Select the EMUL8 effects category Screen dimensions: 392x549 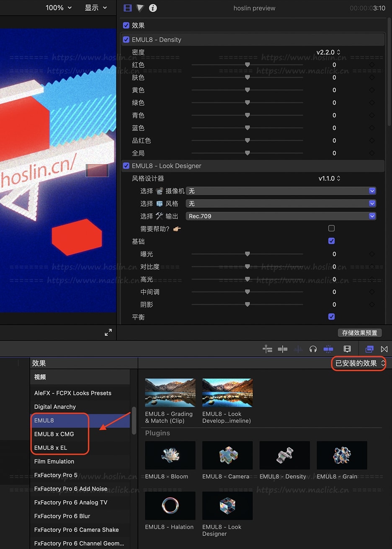point(80,420)
